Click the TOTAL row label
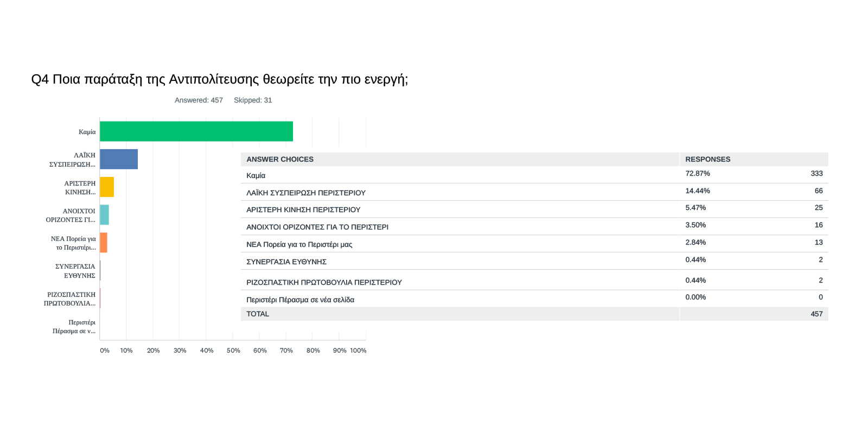Viewport: 868px width, 434px height. point(258,314)
